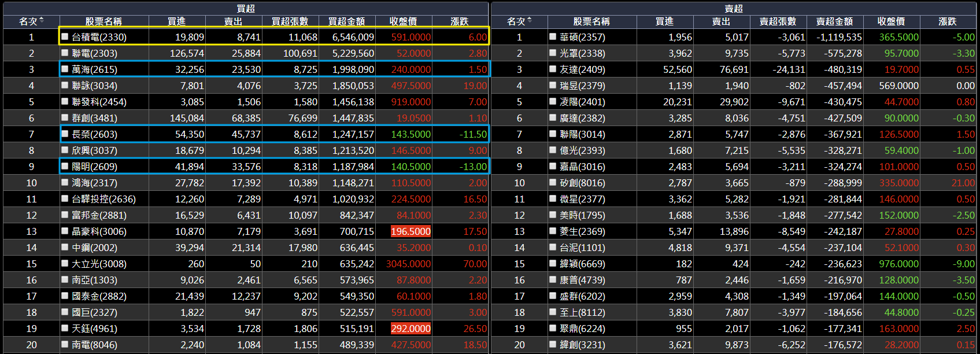The image size is (980, 354).
Task: Select 買進 value 145,084
Action: click(x=187, y=118)
